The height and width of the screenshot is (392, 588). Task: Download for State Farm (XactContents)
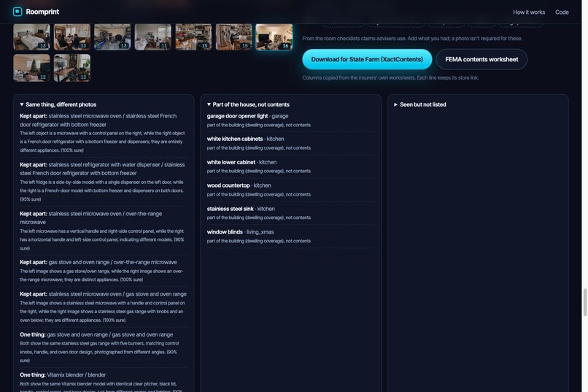coord(367,59)
